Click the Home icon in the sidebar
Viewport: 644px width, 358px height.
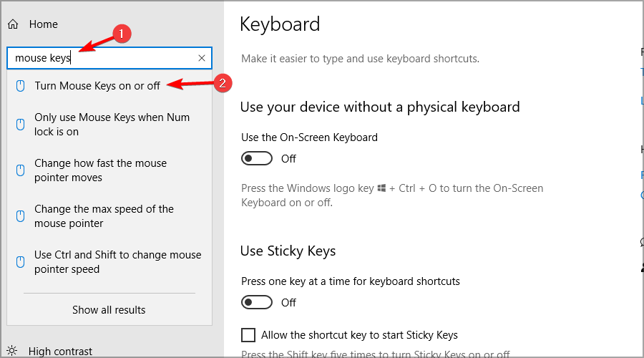coord(13,24)
